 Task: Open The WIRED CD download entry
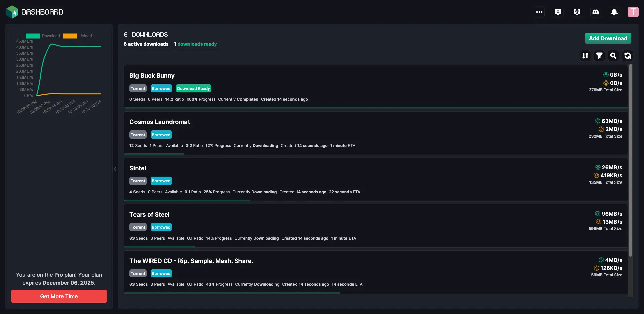click(376, 272)
